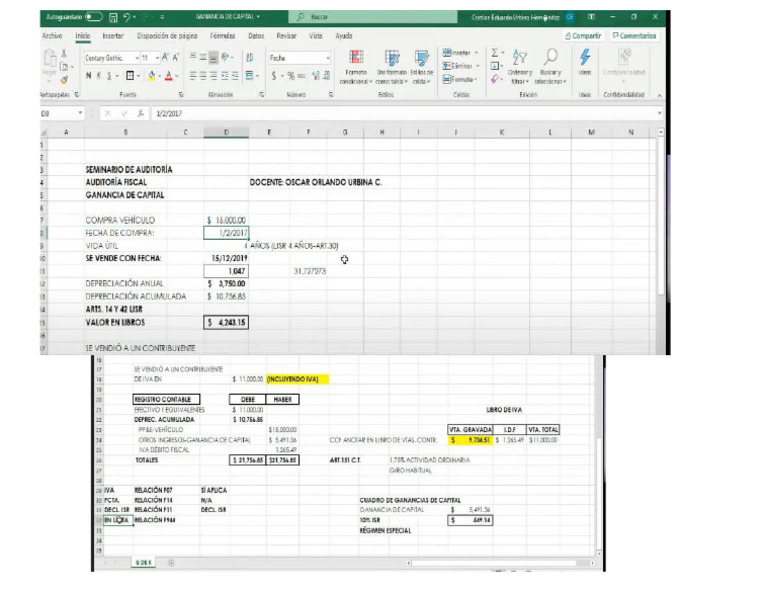The image size is (768, 594).
Task: Click the Increase Indent icon
Action: [x=235, y=75]
